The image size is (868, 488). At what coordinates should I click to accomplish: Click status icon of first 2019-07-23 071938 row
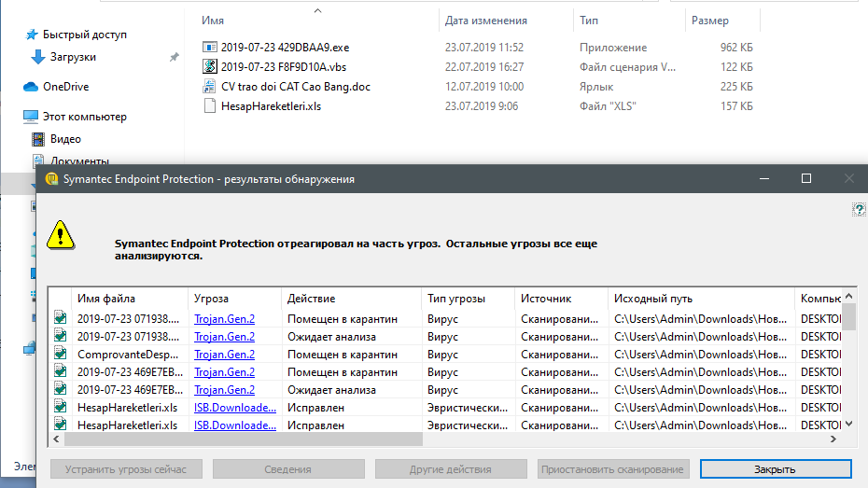point(60,318)
